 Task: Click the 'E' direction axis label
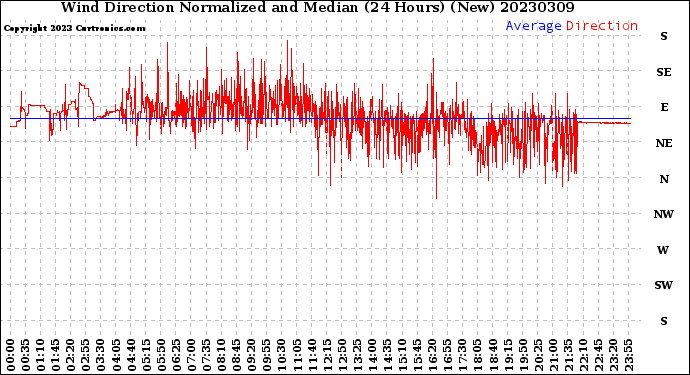tap(664, 107)
